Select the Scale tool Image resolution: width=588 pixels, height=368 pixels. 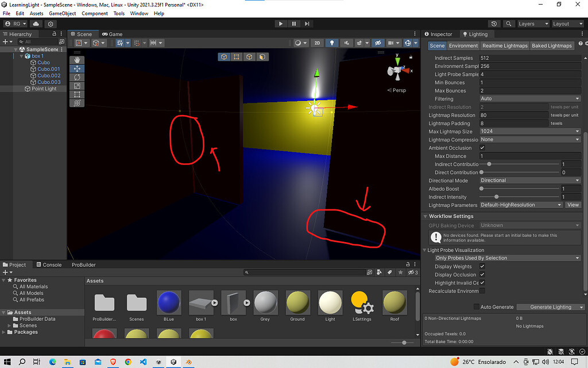pos(78,86)
